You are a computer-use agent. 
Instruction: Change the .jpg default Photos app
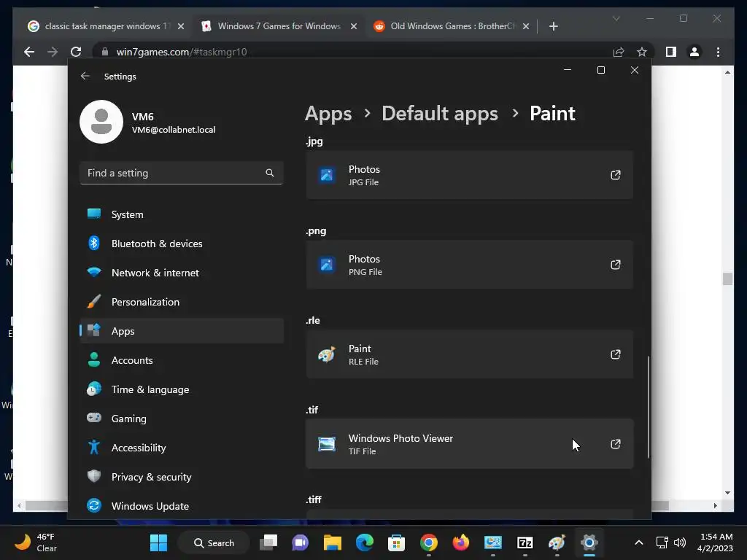click(x=470, y=175)
